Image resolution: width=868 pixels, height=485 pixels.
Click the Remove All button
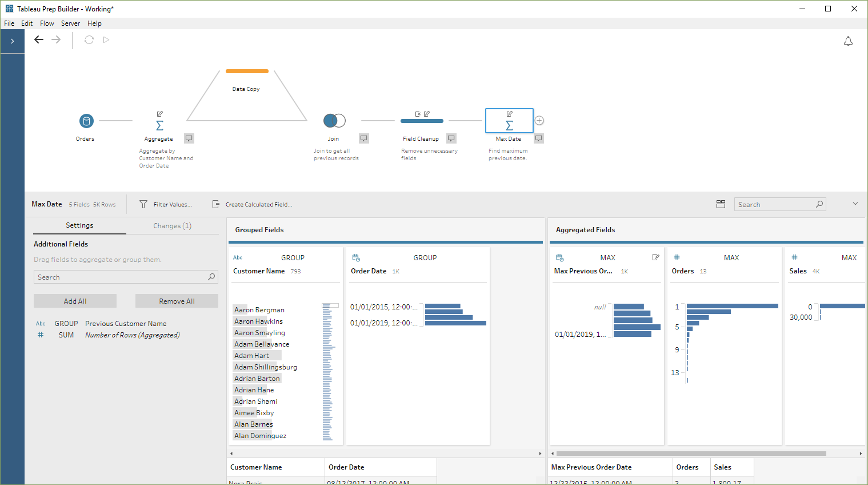tap(177, 301)
